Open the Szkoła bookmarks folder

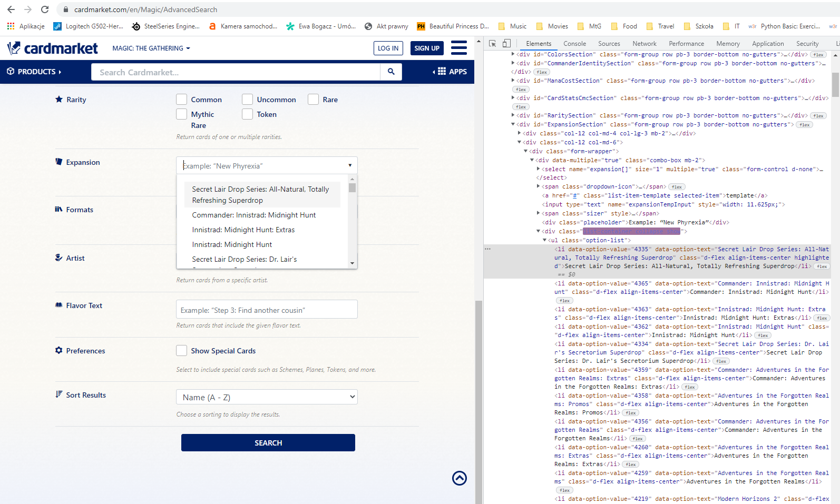698,26
